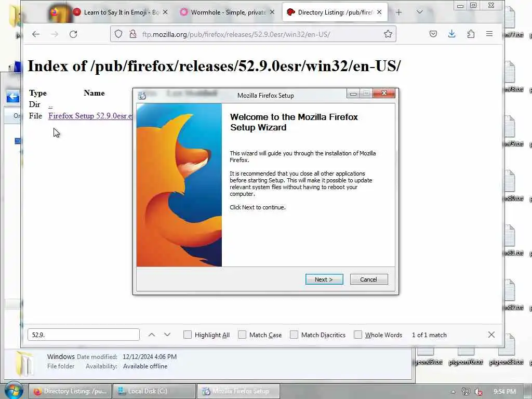The height and width of the screenshot is (399, 532).
Task: Click the 'Name' column header
Action: pyautogui.click(x=94, y=93)
